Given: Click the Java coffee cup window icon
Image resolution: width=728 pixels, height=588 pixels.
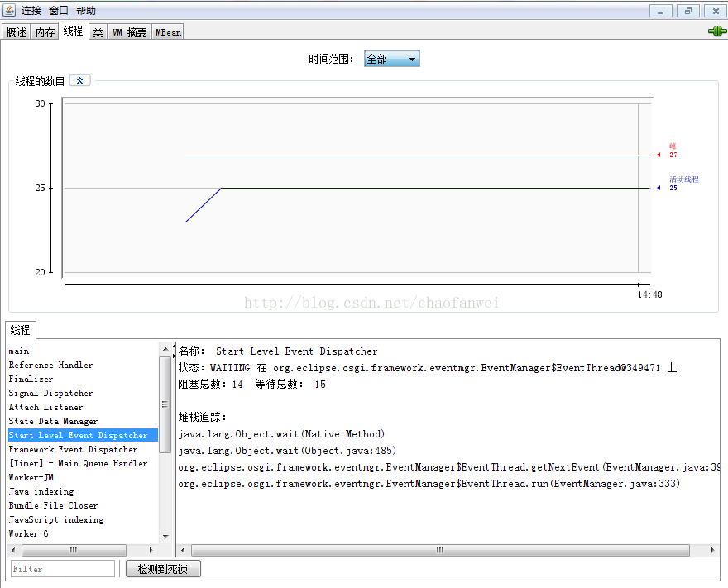Looking at the screenshot, I should click(9, 10).
